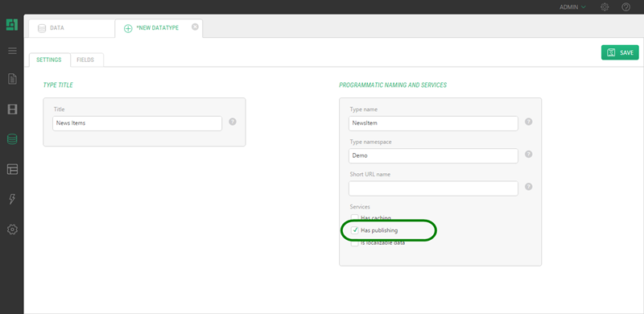This screenshot has height=314, width=644.
Task: Open the Functions lightning icon in the sidebar
Action: [x=12, y=200]
